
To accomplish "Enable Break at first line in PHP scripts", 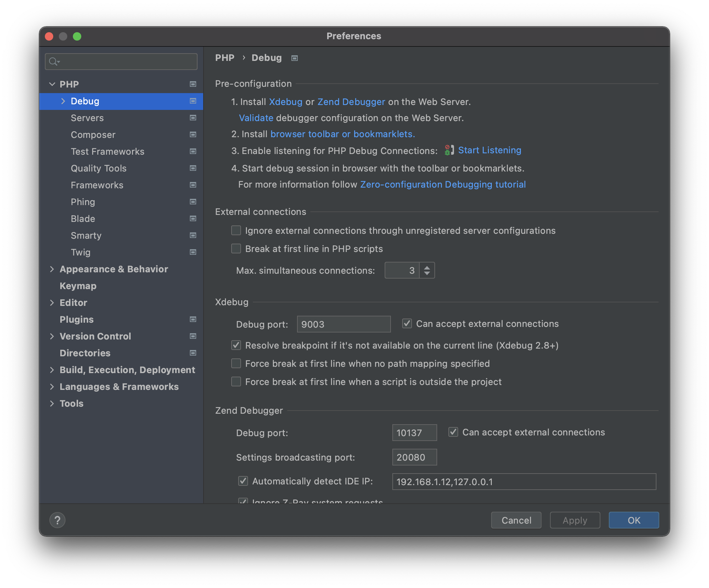I will coord(236,248).
